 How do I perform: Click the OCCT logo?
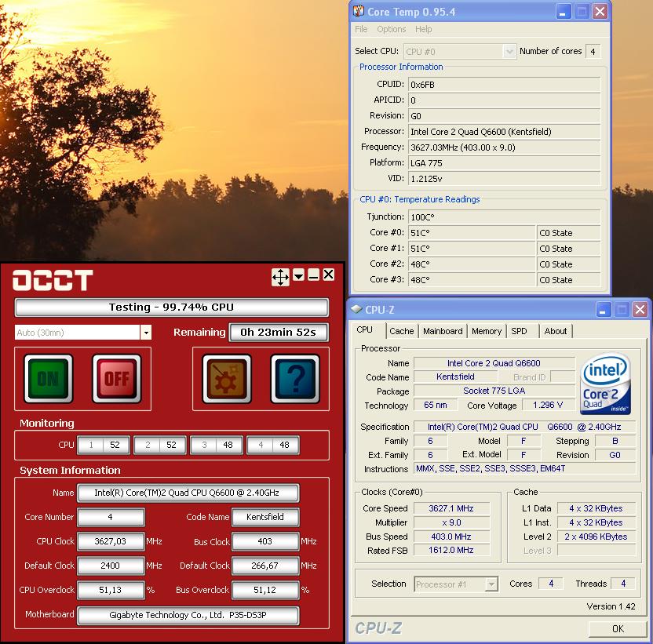53,280
